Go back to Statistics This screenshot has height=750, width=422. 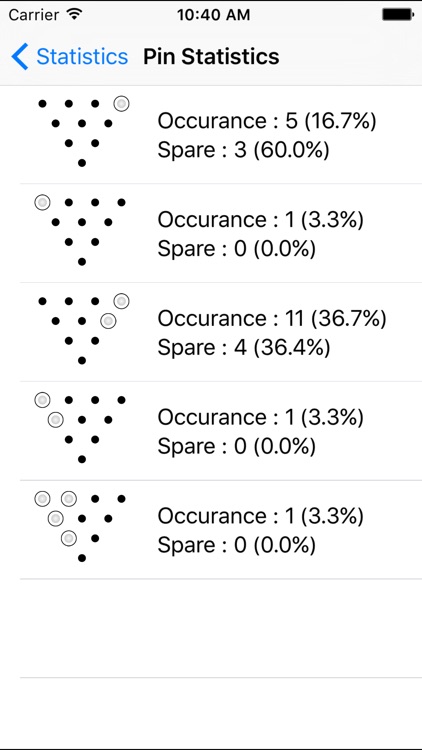pos(70,56)
